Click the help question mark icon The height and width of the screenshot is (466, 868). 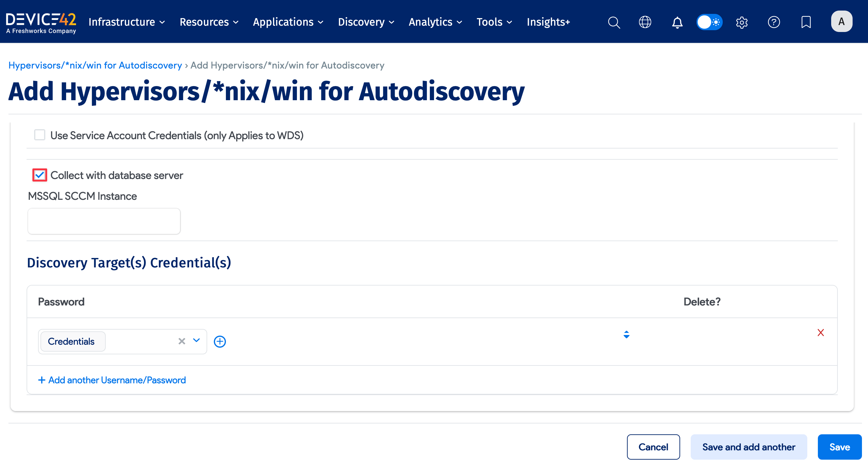(774, 22)
